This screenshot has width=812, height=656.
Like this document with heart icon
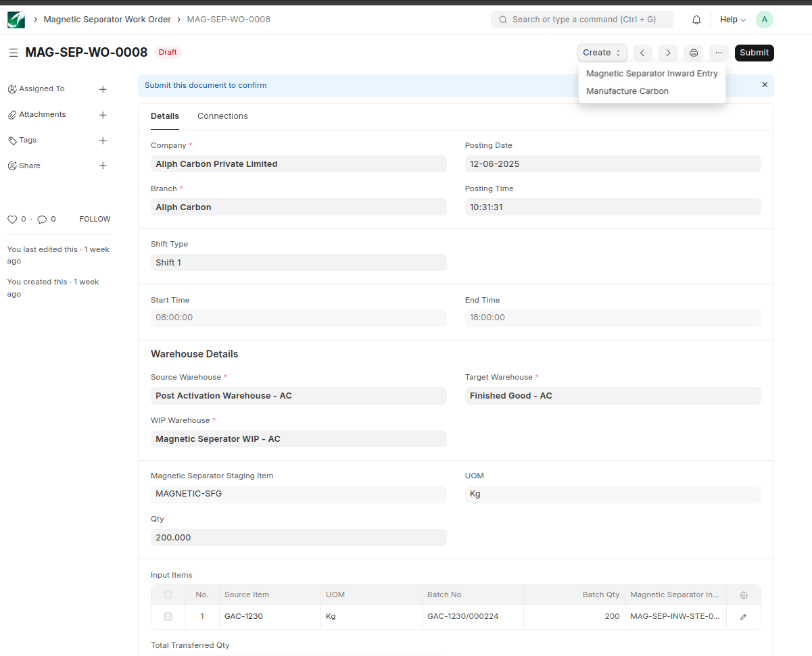12,220
